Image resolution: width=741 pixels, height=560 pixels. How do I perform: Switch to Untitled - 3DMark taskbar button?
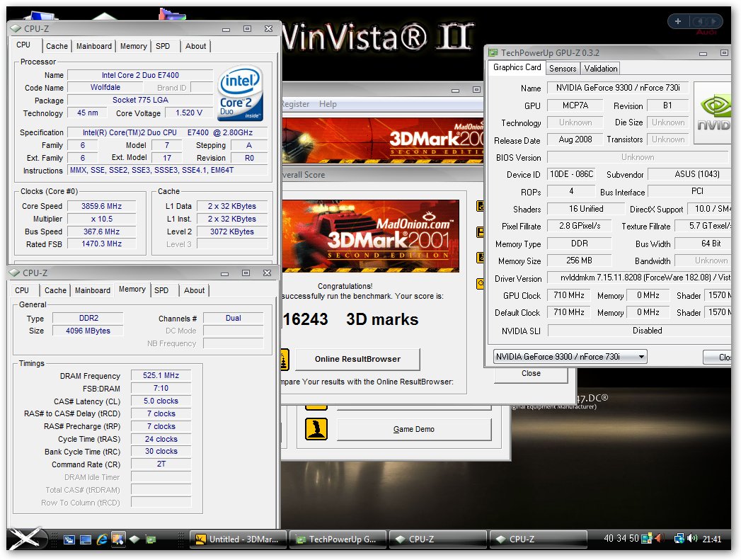point(239,539)
